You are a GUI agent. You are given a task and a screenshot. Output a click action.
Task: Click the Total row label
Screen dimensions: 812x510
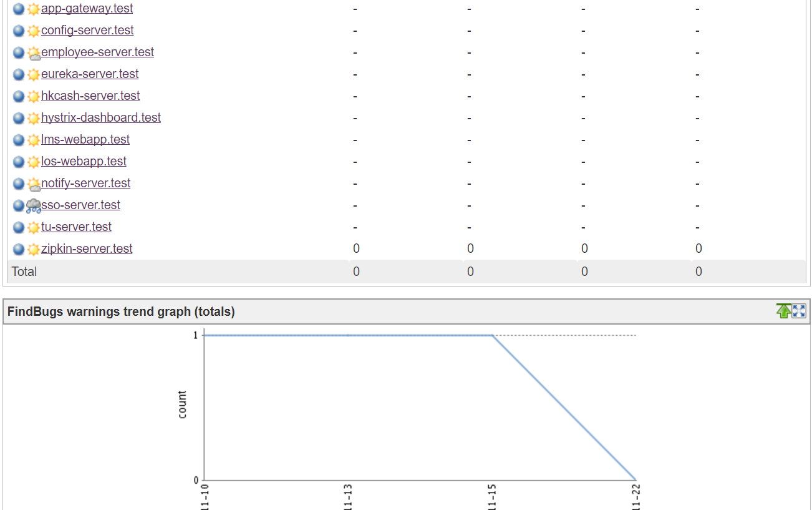(24, 272)
